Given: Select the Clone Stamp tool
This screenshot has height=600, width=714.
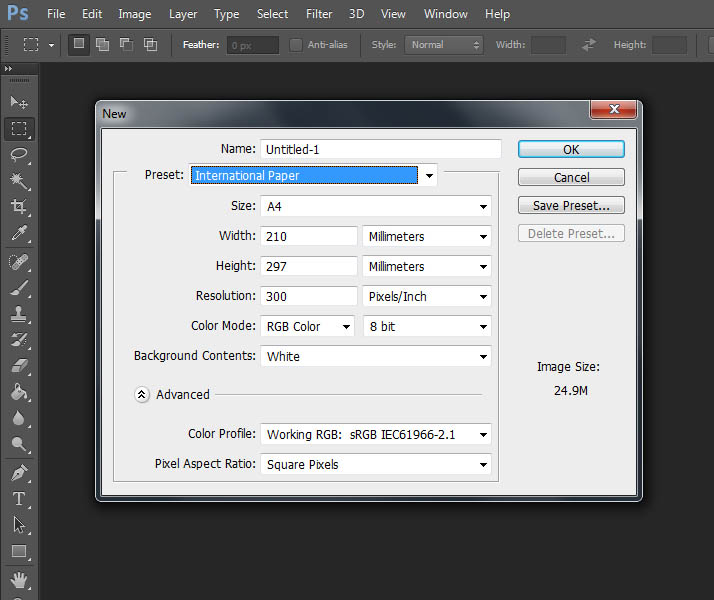Looking at the screenshot, I should click(x=19, y=314).
